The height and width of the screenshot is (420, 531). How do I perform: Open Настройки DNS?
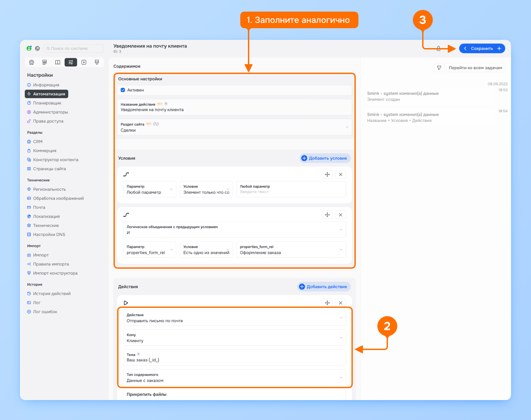[46, 235]
